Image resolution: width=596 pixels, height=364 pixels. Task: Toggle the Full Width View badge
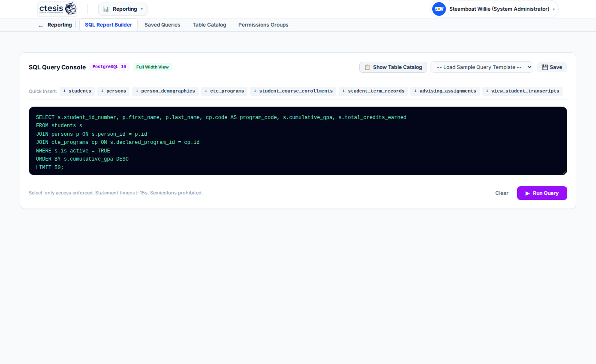(x=152, y=67)
